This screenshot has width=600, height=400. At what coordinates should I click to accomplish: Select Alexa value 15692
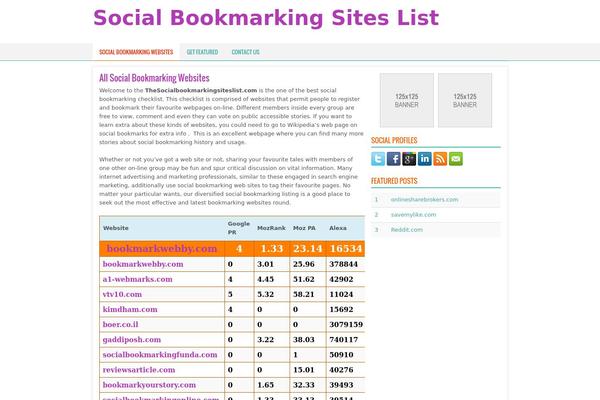341,309
